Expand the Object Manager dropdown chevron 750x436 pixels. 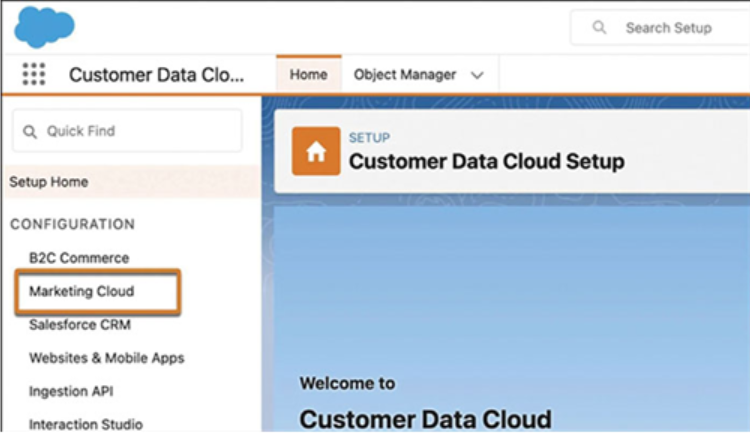pos(477,75)
